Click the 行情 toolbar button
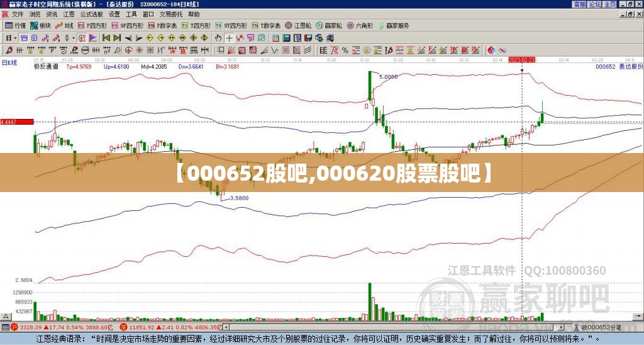 click(x=15, y=25)
